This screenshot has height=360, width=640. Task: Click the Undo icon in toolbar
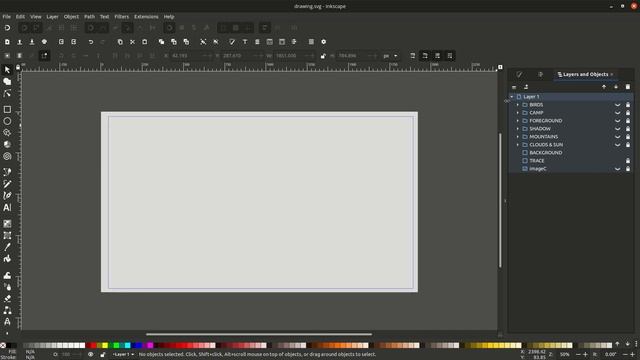pyautogui.click(x=91, y=42)
